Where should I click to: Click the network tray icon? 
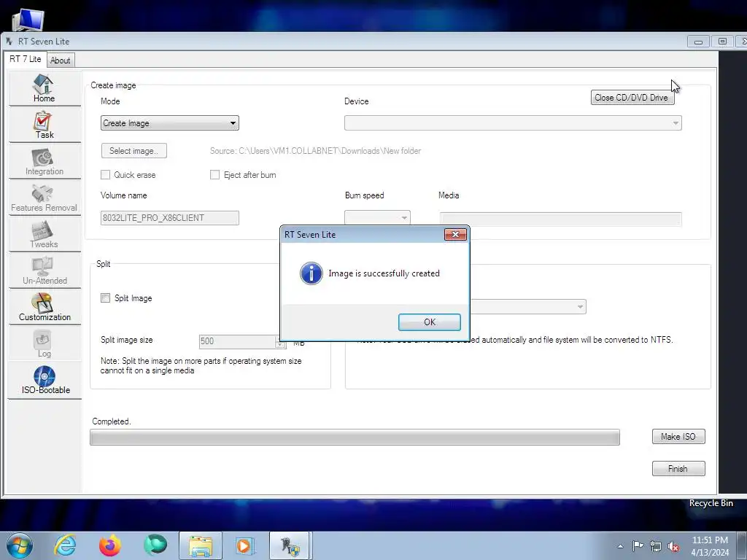[656, 546]
